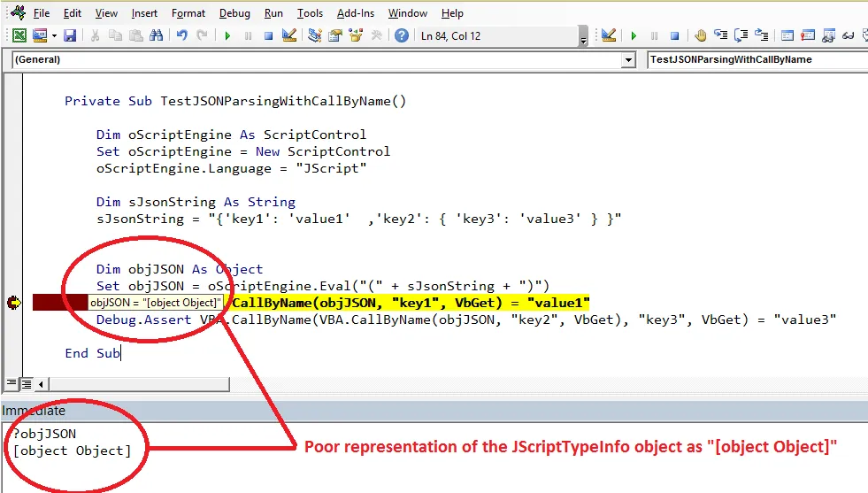Click the Cut scissors icon
The image size is (868, 493).
pyautogui.click(x=96, y=36)
